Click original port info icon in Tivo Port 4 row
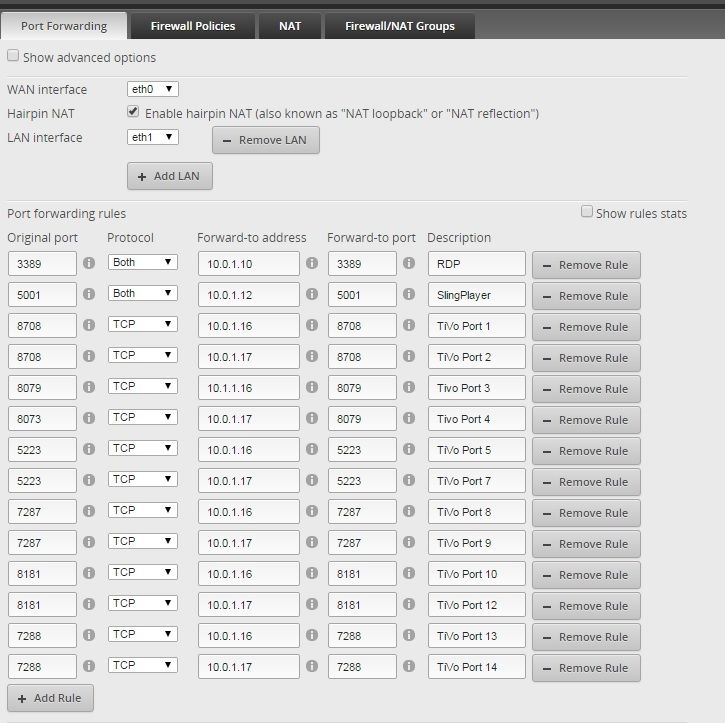 pyautogui.click(x=89, y=418)
